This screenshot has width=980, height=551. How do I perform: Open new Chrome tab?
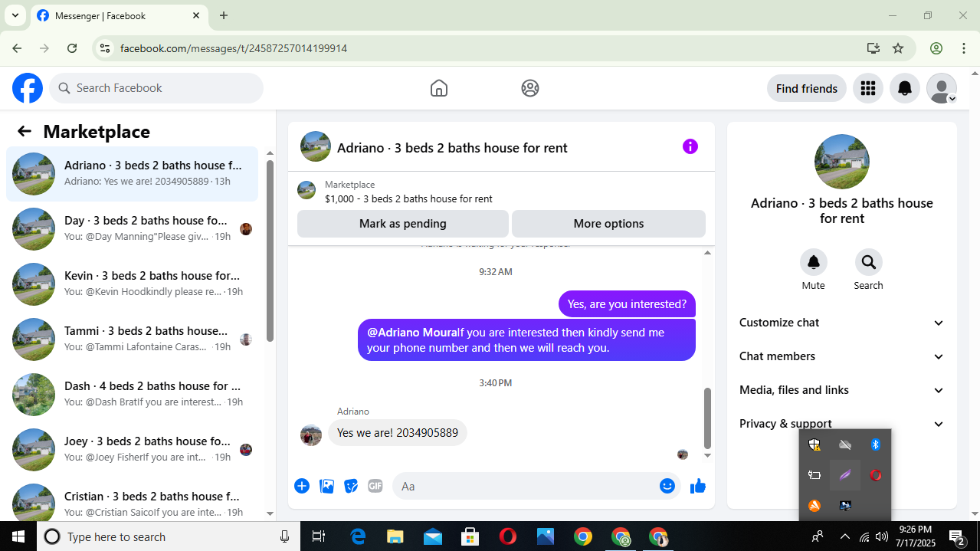coord(224,15)
